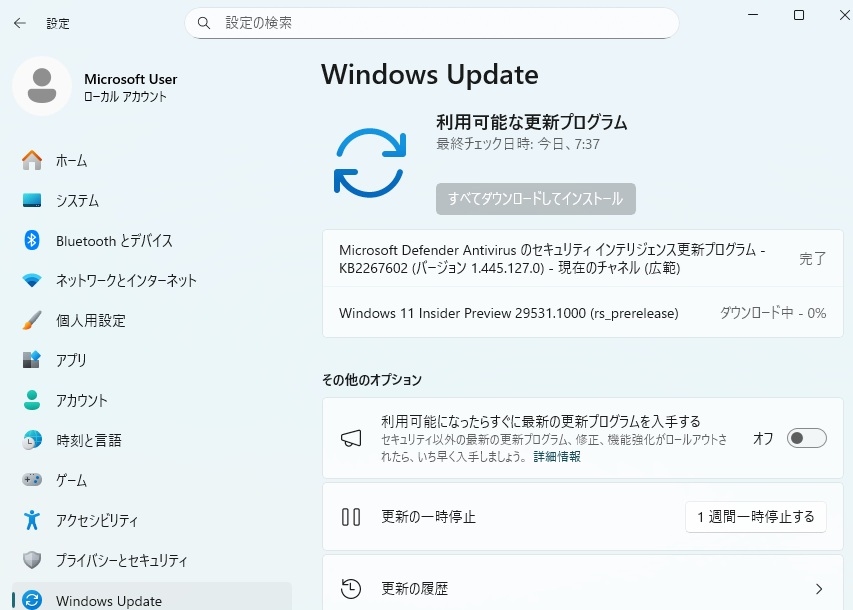This screenshot has height=610, width=853.
Task: Open the システム settings page
Action: (152, 200)
